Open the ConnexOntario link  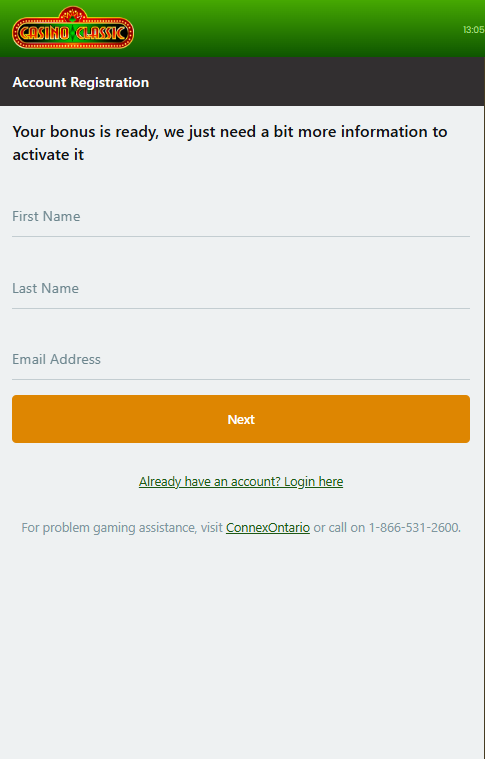[268, 527]
